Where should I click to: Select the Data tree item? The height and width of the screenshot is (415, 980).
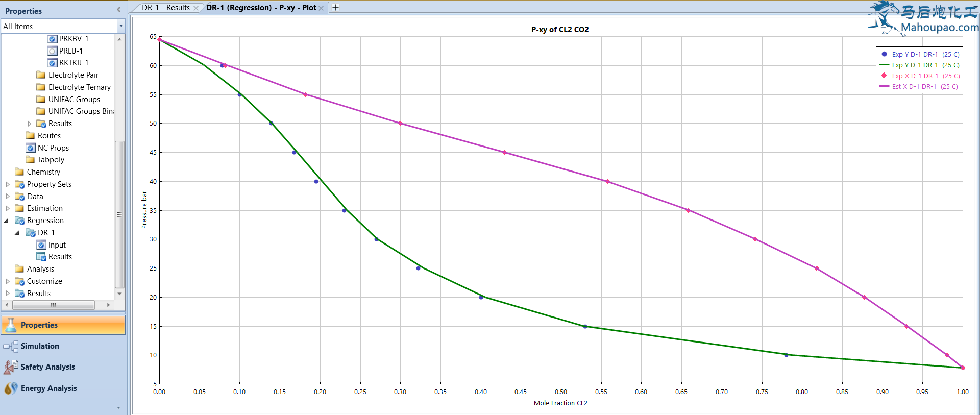tap(35, 197)
